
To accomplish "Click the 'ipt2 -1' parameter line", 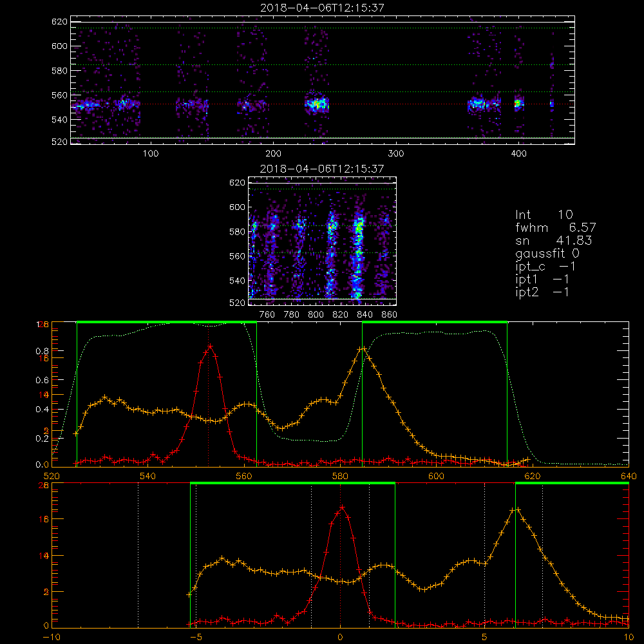I will 542,292.
